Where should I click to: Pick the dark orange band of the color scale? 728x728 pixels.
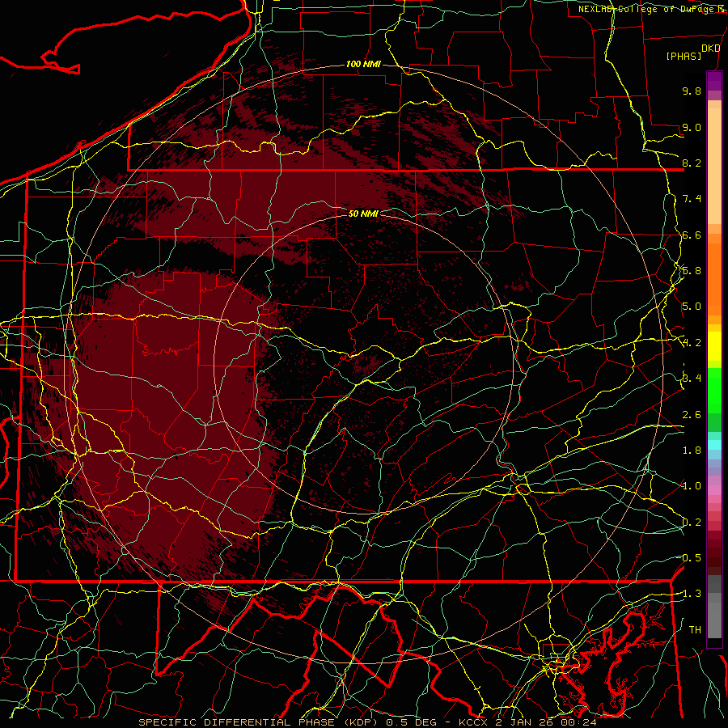(714, 278)
